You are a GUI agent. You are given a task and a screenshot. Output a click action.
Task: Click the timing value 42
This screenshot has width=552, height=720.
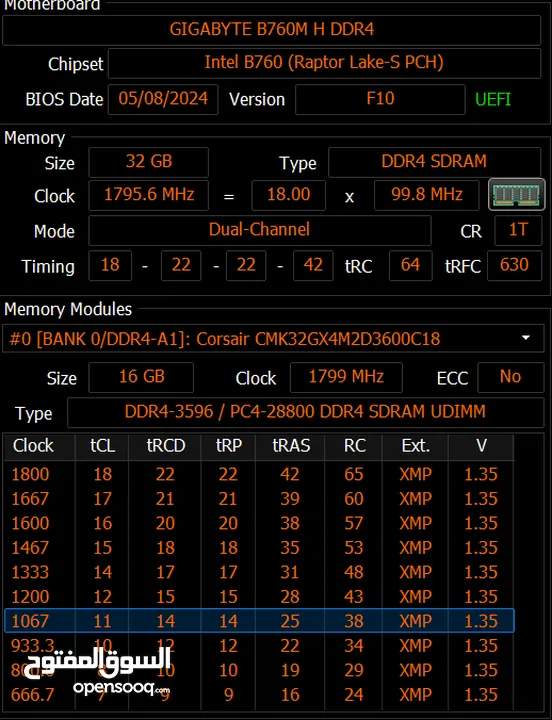[x=313, y=265]
